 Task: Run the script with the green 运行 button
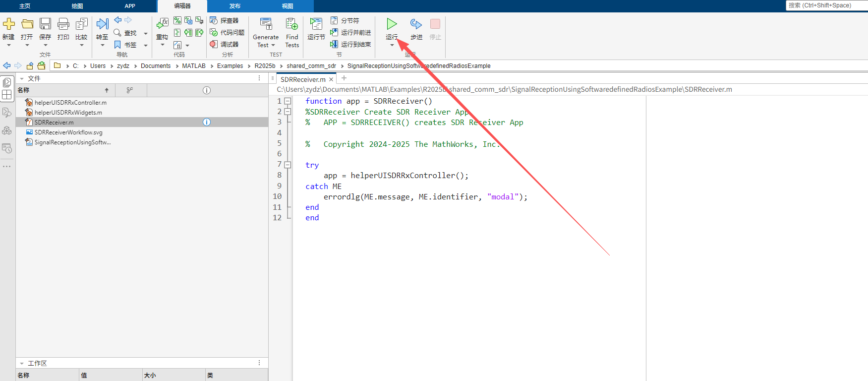[392, 24]
